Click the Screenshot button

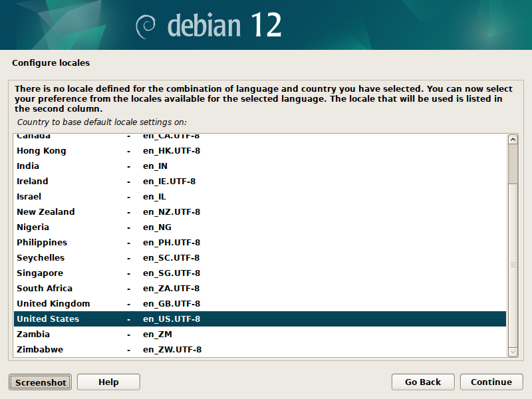click(x=40, y=382)
